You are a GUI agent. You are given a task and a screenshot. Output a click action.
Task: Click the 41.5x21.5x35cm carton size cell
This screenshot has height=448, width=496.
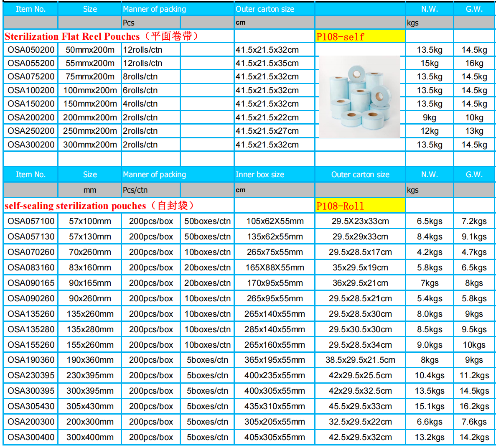[267, 63]
